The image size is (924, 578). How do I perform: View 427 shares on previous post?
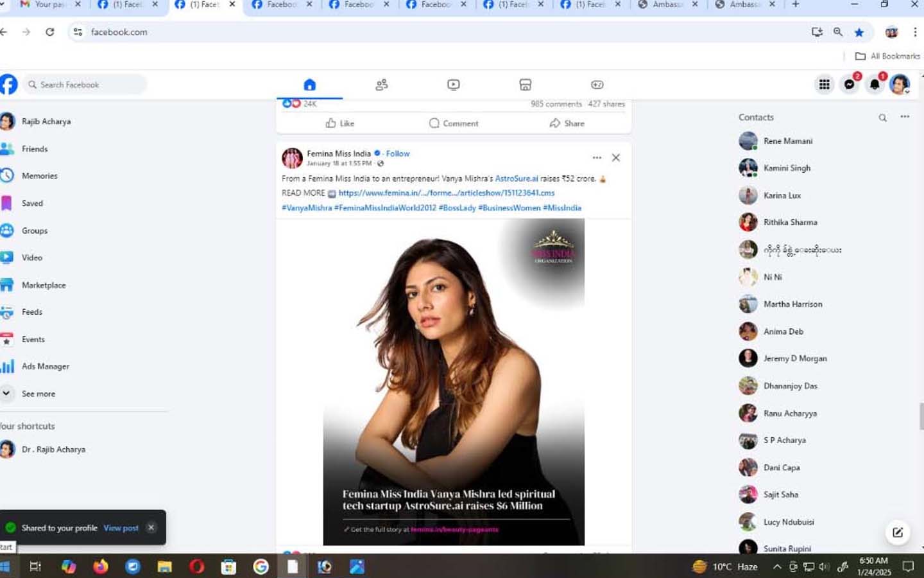pyautogui.click(x=606, y=104)
